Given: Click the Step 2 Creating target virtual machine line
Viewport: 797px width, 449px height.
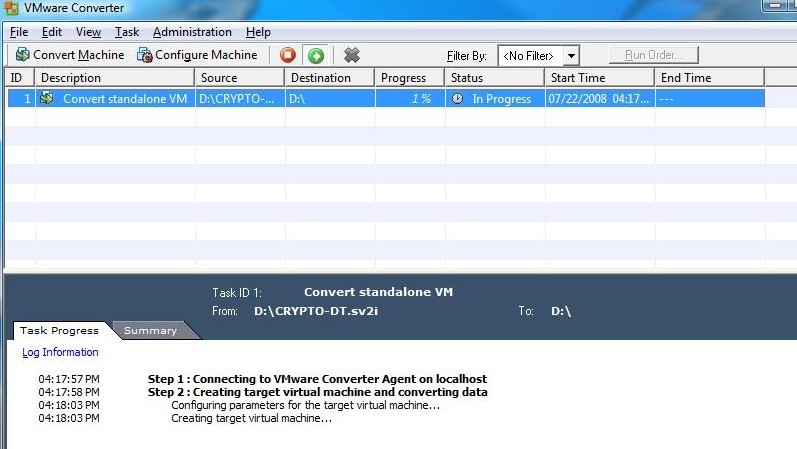Looking at the screenshot, I should pyautogui.click(x=318, y=392).
